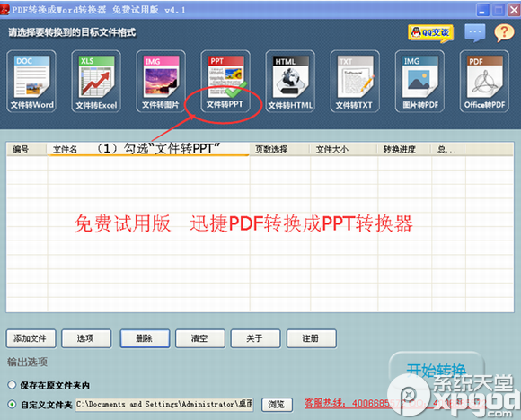Click the custom output folder path field
The image size is (521, 420).
coord(164,405)
